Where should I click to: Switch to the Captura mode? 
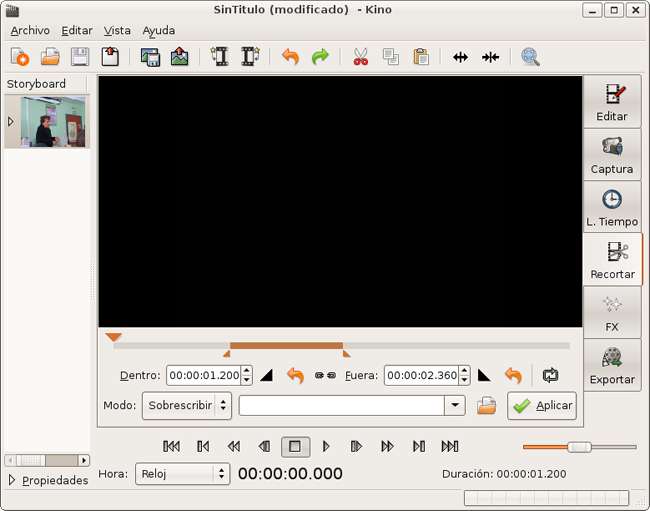tap(612, 155)
